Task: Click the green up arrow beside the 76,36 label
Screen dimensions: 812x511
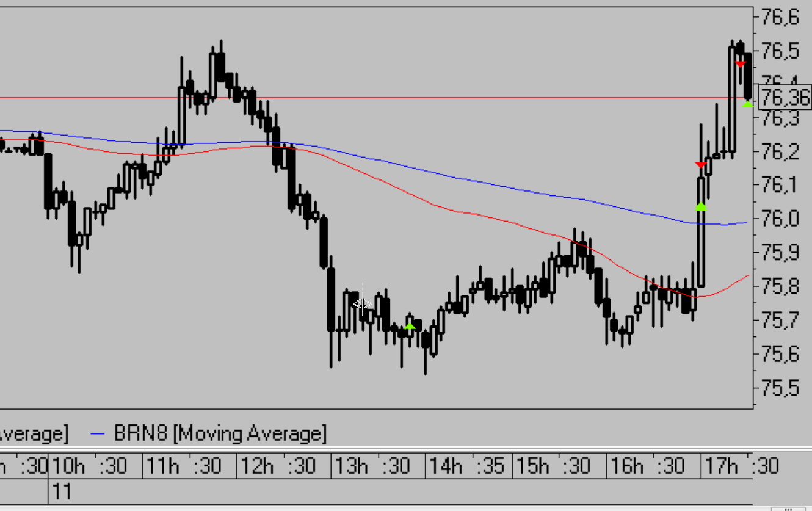Action: pos(748,104)
